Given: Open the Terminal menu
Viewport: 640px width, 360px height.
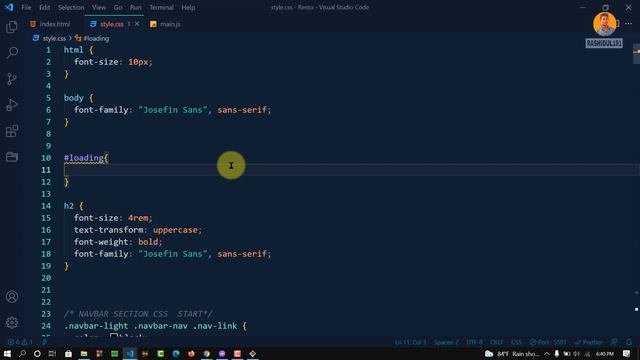Looking at the screenshot, I should click(x=161, y=7).
